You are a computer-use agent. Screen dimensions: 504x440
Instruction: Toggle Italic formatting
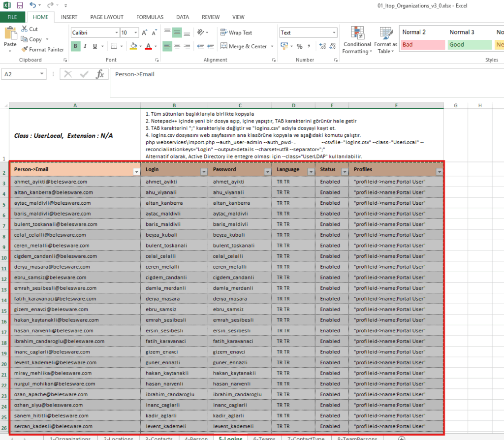85,46
